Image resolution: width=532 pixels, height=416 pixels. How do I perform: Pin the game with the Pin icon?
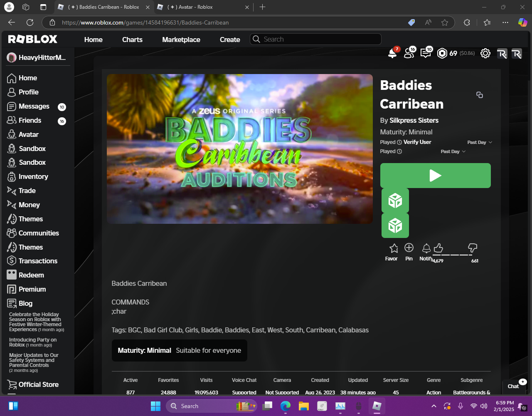(x=409, y=248)
